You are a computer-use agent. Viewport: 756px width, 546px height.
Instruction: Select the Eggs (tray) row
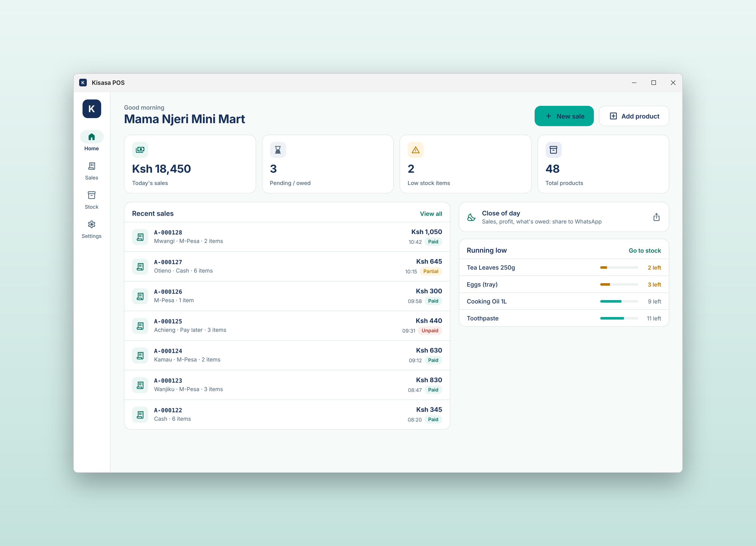pyautogui.click(x=564, y=284)
